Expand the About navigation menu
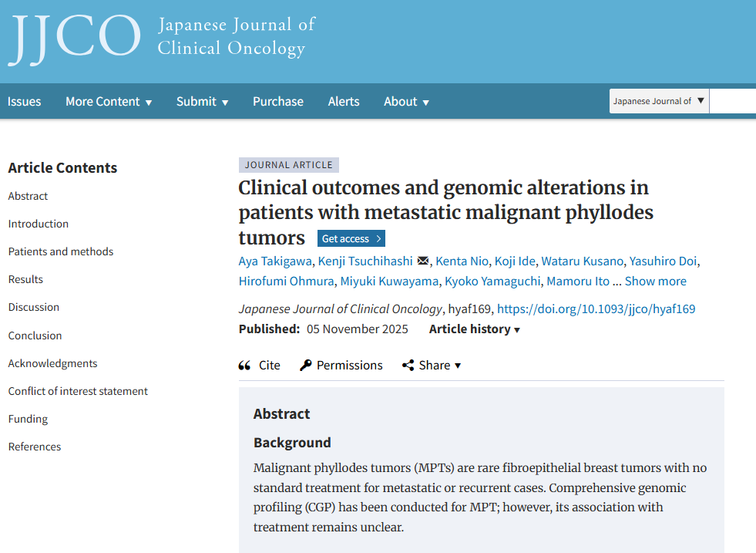The image size is (756, 553). [x=406, y=101]
